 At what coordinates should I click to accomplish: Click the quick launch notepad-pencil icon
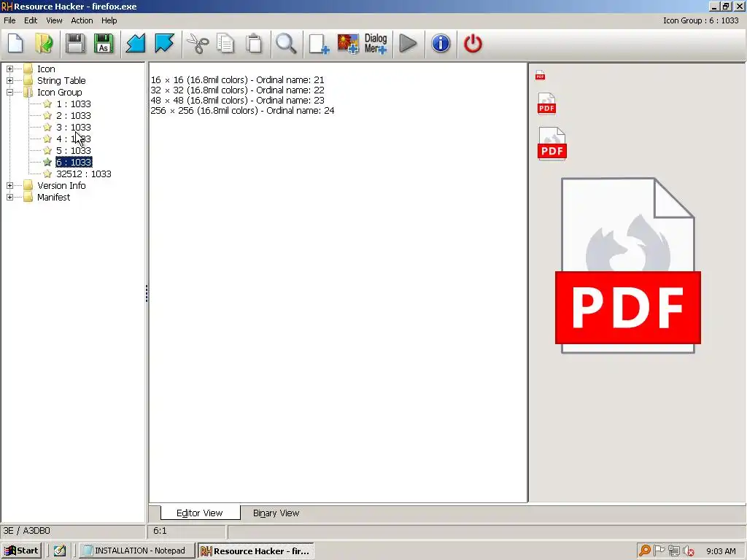[x=60, y=551]
